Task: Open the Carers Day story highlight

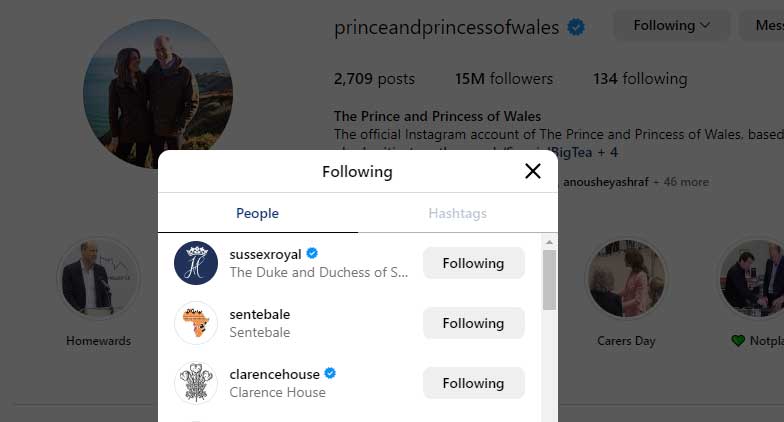Action: (626, 278)
